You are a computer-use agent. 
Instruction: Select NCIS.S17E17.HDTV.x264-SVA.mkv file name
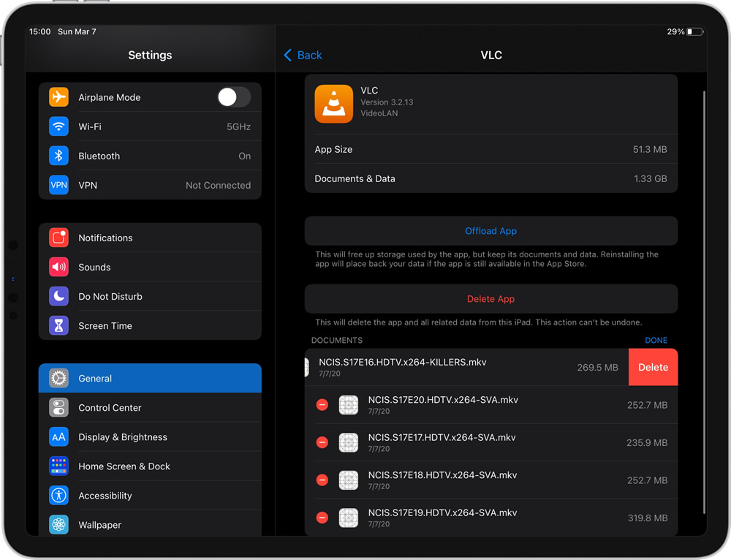(442, 437)
